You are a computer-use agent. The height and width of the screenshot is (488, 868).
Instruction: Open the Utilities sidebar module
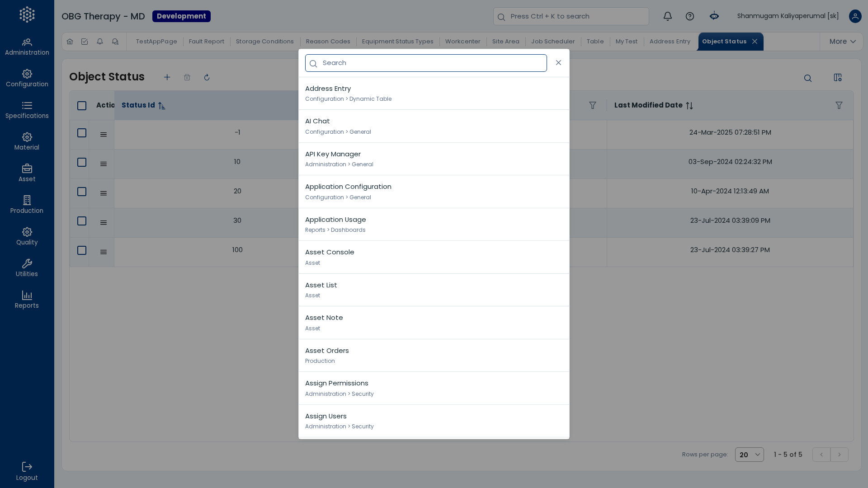[27, 269]
